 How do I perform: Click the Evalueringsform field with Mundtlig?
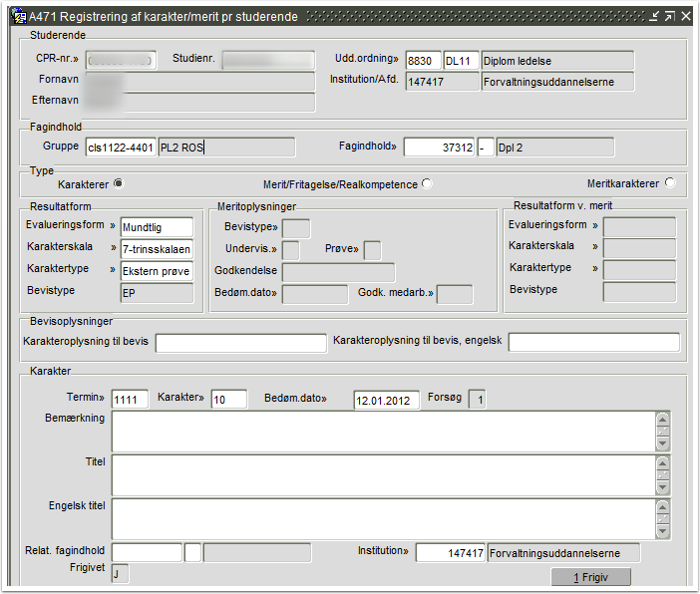(x=157, y=227)
